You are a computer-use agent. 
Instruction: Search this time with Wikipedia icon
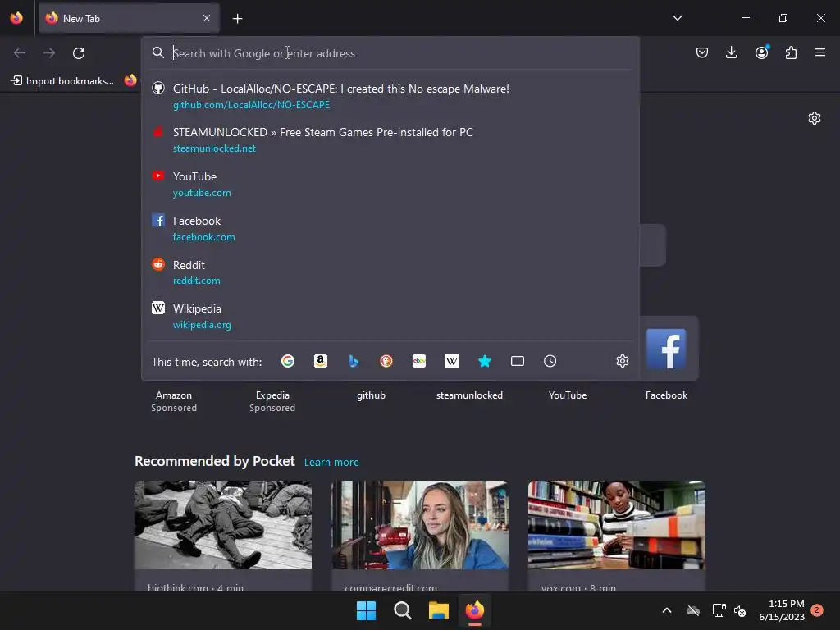[452, 361]
